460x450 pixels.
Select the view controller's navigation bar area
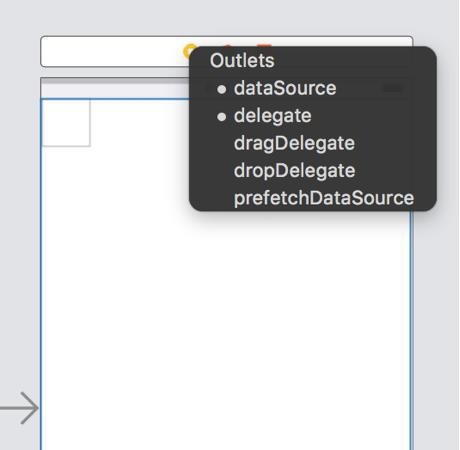pyautogui.click(x=115, y=88)
